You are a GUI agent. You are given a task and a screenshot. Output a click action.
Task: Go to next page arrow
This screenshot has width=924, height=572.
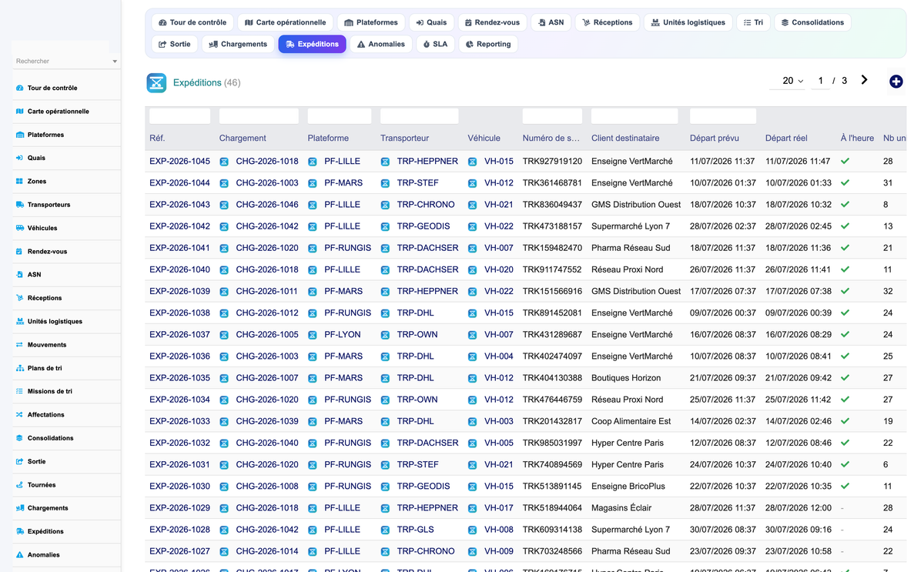point(864,80)
